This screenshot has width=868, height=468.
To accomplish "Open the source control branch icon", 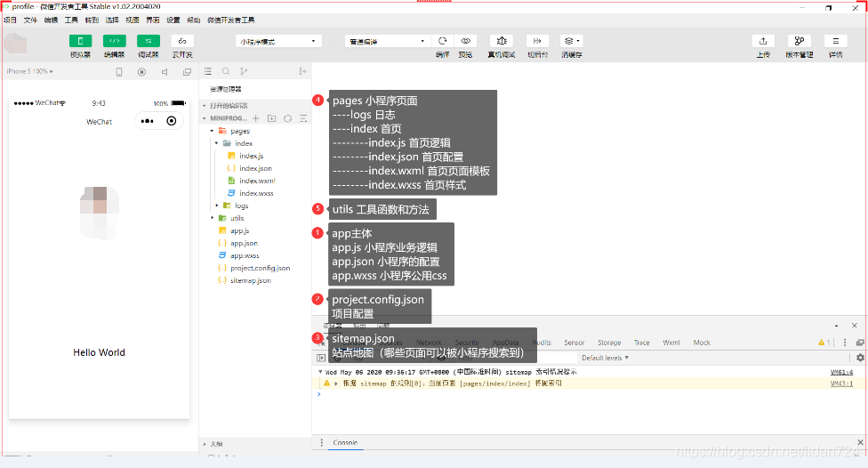I will [244, 71].
